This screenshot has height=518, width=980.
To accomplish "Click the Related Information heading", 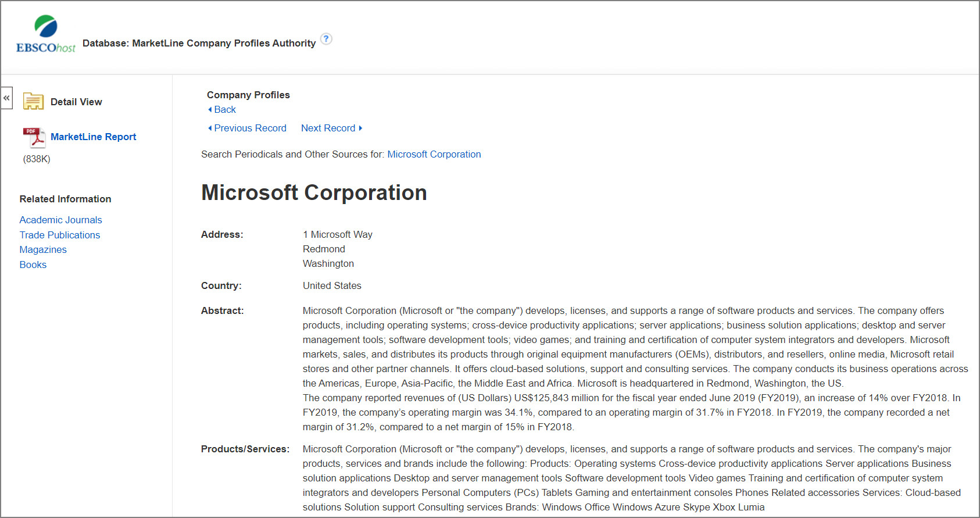I will 65,199.
